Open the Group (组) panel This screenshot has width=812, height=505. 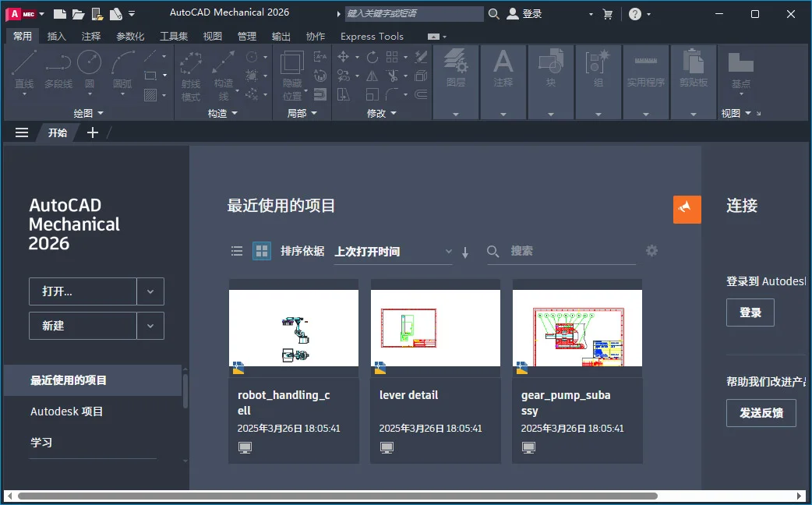tap(598, 82)
